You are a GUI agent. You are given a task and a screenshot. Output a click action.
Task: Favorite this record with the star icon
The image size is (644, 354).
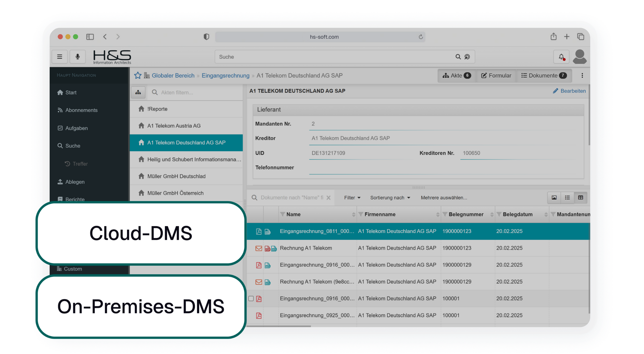pos(138,75)
